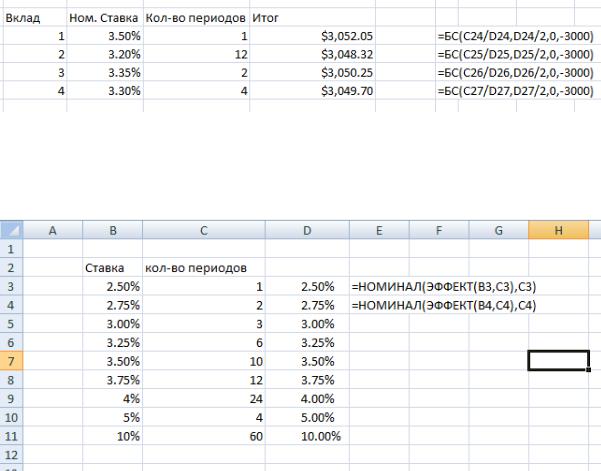601x471 pixels.
Task: Click cell B3 with 2.50%
Action: point(112,286)
